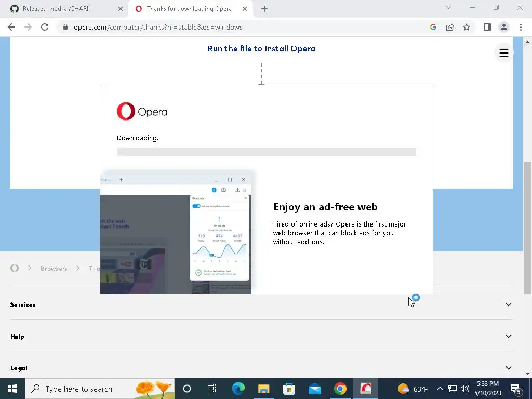532x399 pixels.
Task: Click scrollbar down arrow
Action: coord(527,374)
